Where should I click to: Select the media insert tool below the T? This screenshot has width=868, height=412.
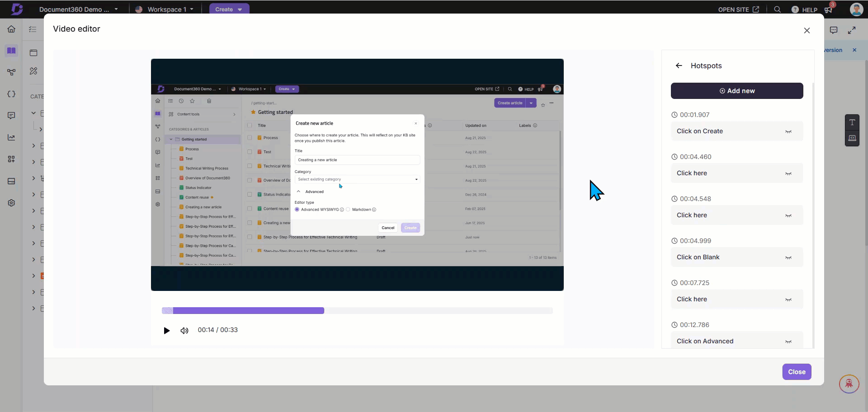click(x=852, y=138)
